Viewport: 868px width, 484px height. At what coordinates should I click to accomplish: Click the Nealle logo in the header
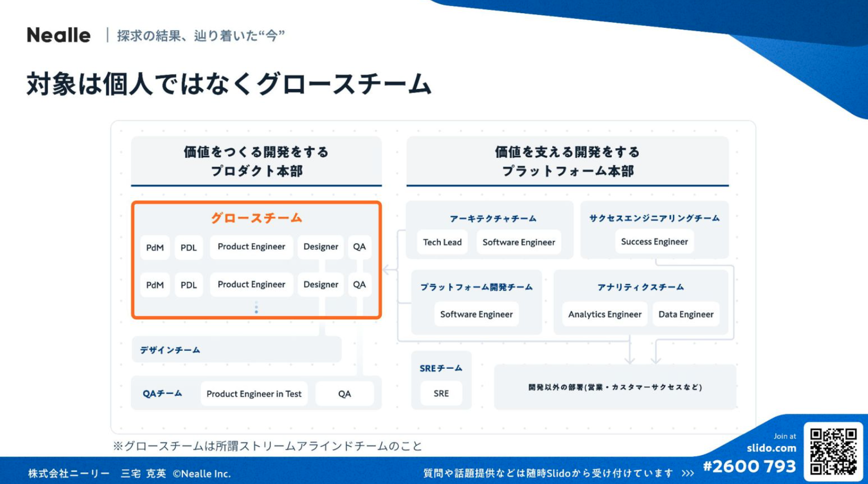58,35
